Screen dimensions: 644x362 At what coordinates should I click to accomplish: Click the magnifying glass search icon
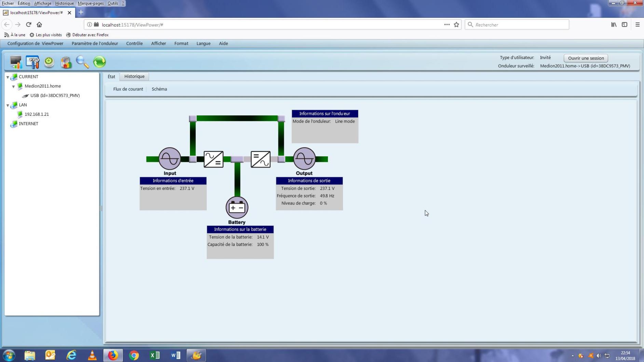[82, 62]
